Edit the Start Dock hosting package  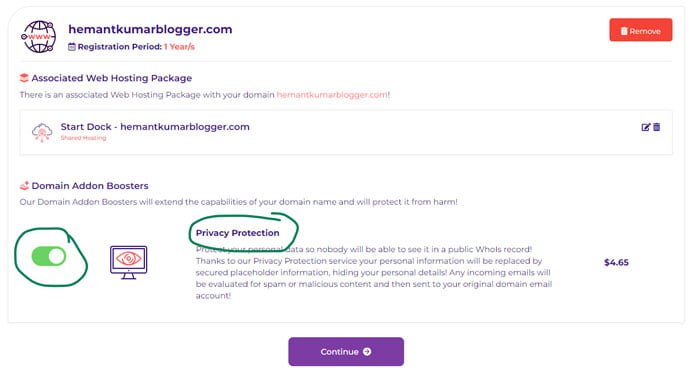pos(646,127)
